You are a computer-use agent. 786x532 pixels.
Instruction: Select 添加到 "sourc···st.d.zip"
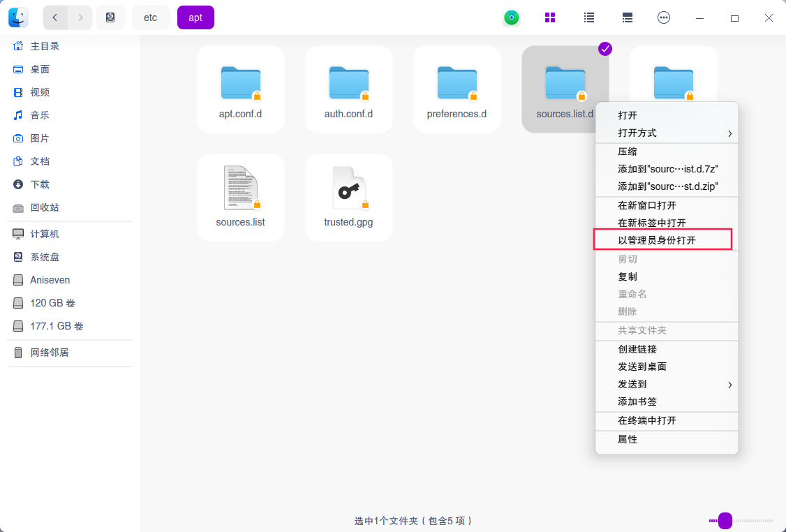[x=667, y=186]
